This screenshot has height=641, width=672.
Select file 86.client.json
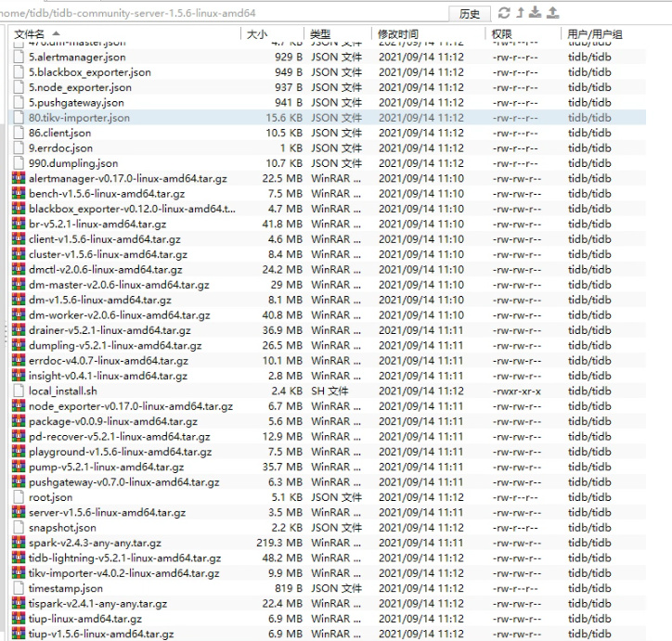pyautogui.click(x=60, y=134)
